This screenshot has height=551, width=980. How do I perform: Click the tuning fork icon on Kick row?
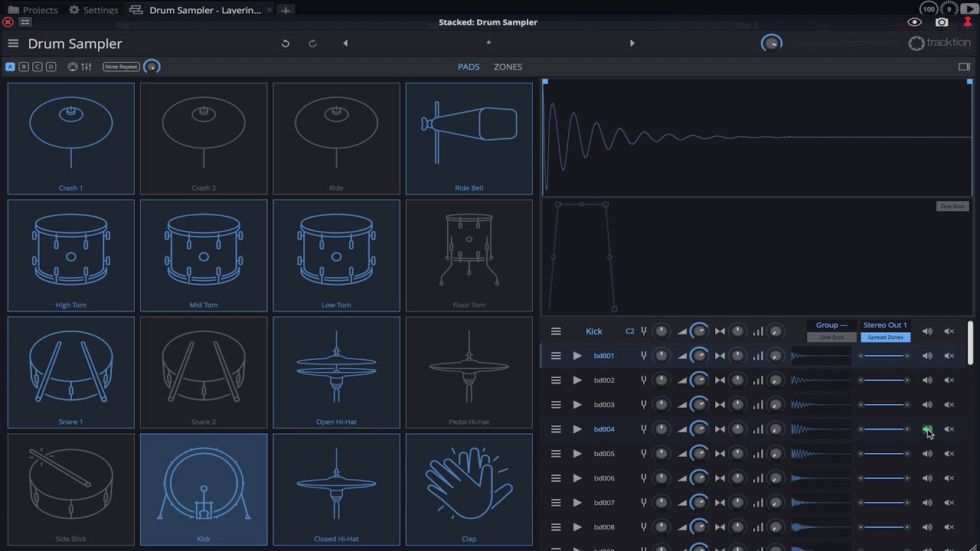coord(644,331)
